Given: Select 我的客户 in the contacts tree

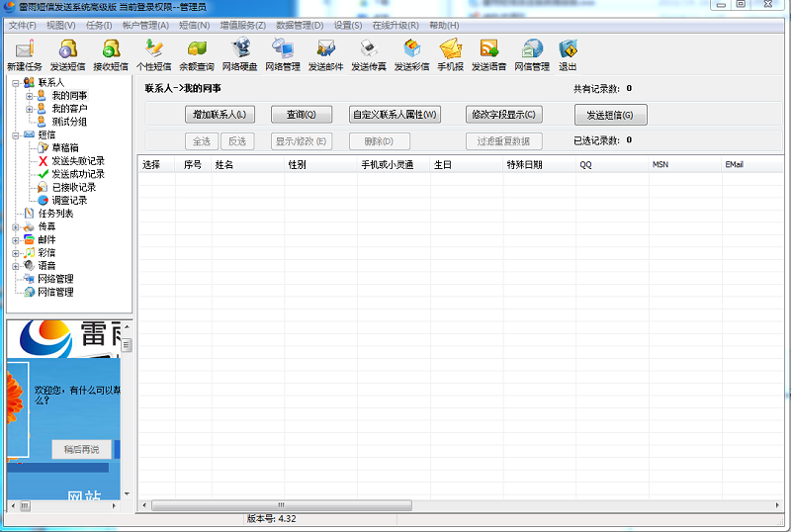Looking at the screenshot, I should (x=69, y=109).
